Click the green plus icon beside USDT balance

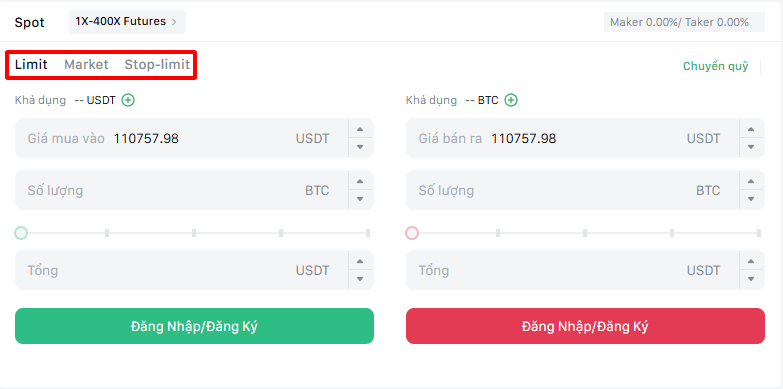point(128,100)
